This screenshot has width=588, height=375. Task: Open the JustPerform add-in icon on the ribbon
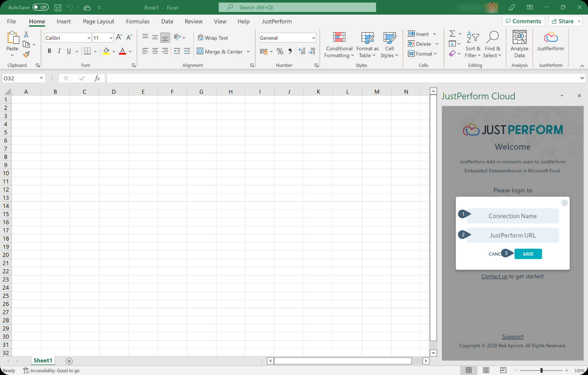(x=550, y=43)
